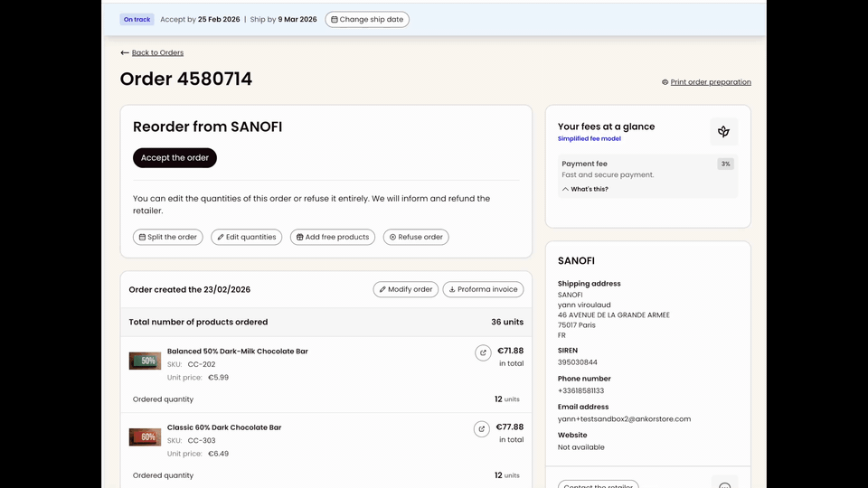The image size is (868, 488).
Task: Click the On track status badge
Action: click(x=137, y=19)
